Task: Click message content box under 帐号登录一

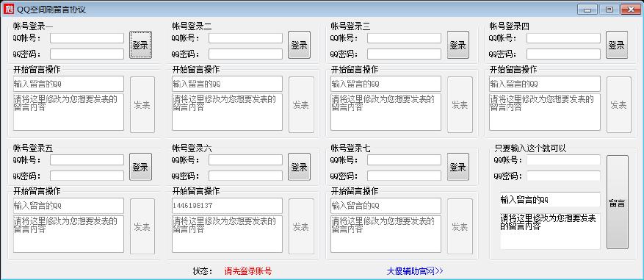Action: click(x=68, y=112)
